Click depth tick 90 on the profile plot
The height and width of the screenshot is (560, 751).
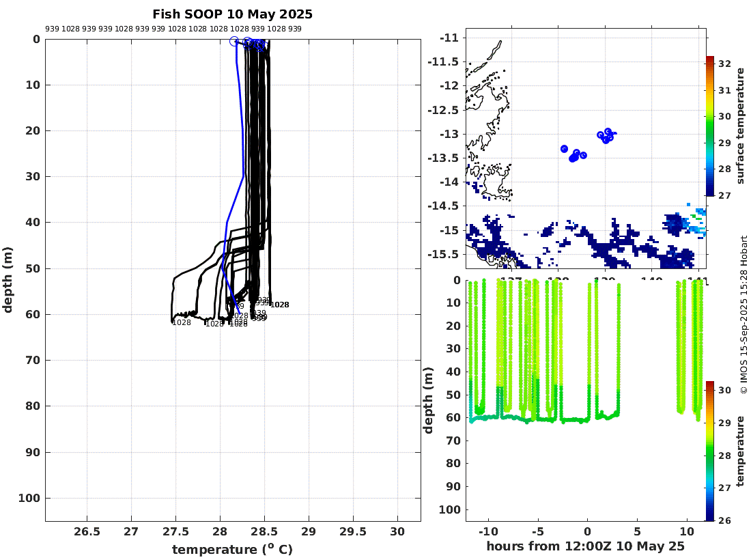[33, 451]
